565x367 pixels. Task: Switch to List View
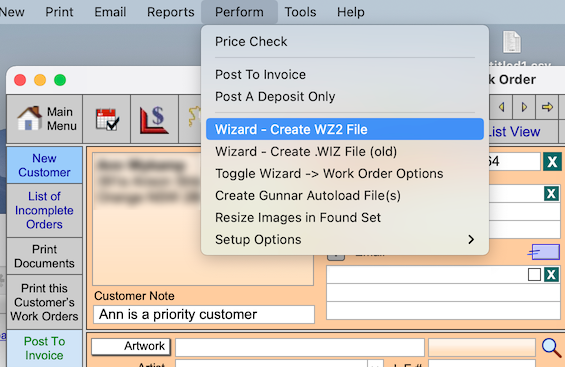click(514, 132)
